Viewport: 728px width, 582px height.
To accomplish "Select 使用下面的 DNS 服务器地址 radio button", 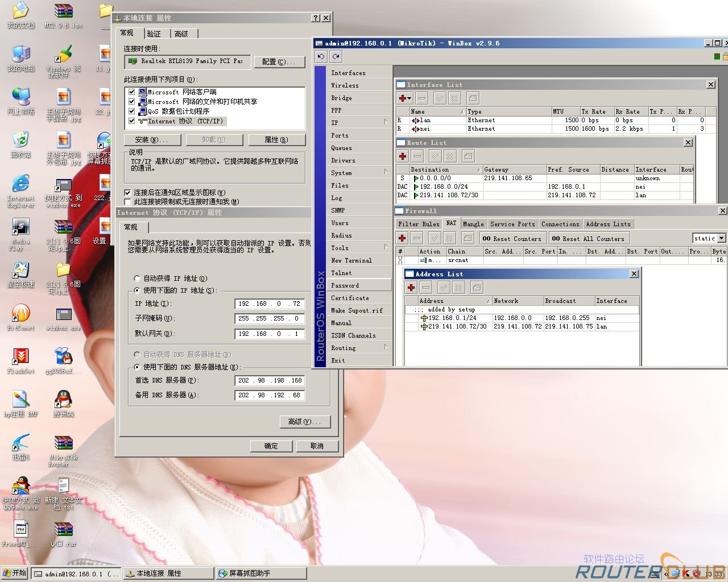I will [137, 367].
